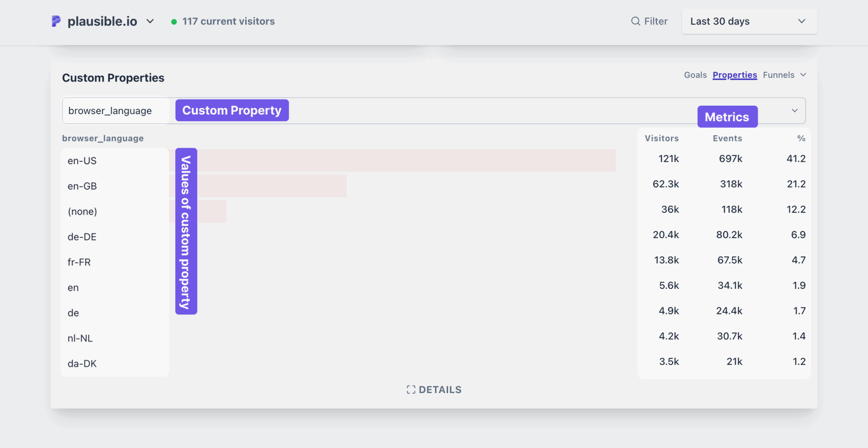Viewport: 868px width, 448px height.
Task: Select the en-US language row
Action: [82, 161]
